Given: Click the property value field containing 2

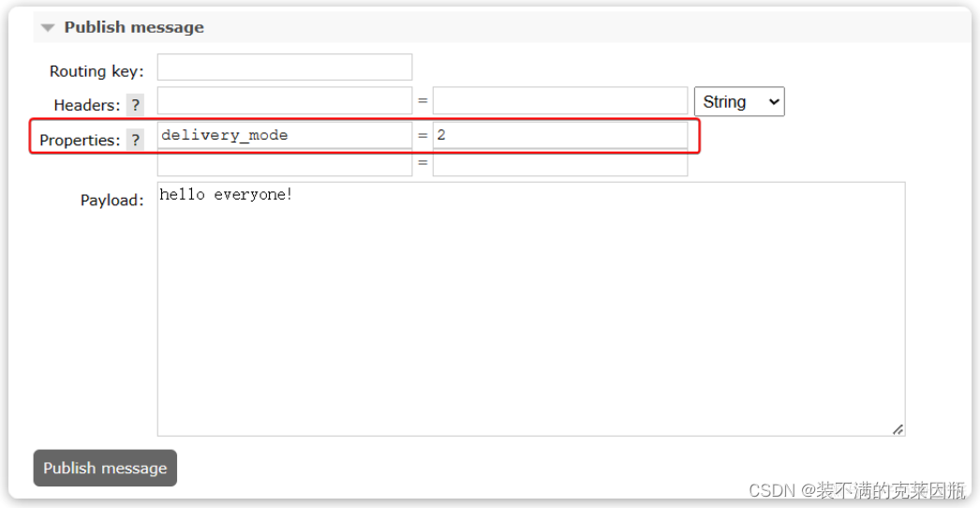Looking at the screenshot, I should tap(559, 135).
